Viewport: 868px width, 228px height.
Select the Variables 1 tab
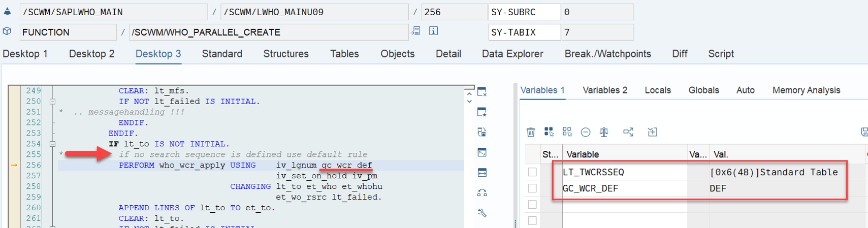(543, 90)
